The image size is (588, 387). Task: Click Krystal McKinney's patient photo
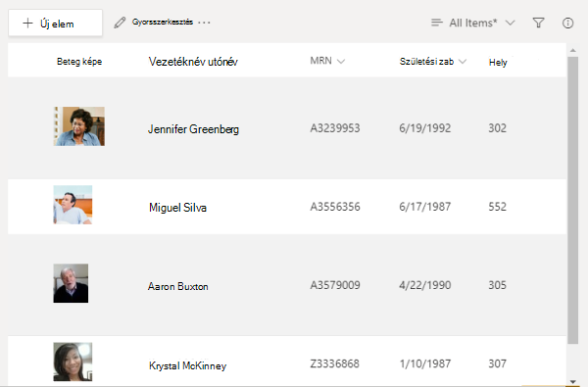pyautogui.click(x=73, y=362)
